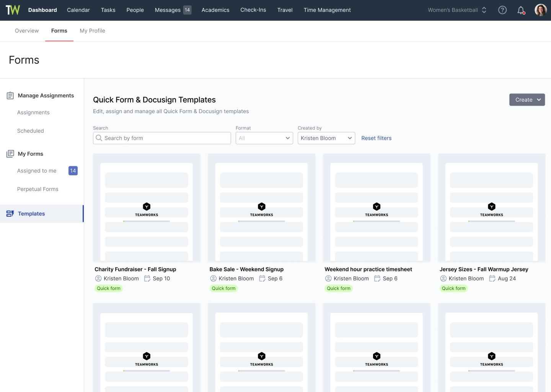Viewport: 551px width, 392px height.
Task: Switch to the Overview tab
Action: pos(27,31)
